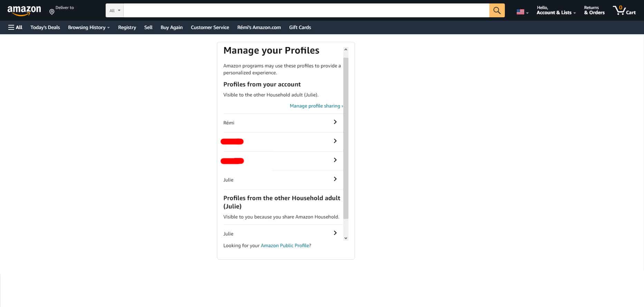Screen dimensions: 644x307
Task: Open the US flag language selector
Action: point(522,12)
